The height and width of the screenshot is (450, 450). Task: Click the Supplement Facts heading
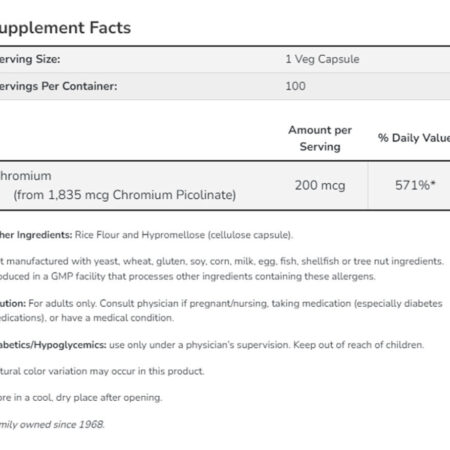pos(65,28)
